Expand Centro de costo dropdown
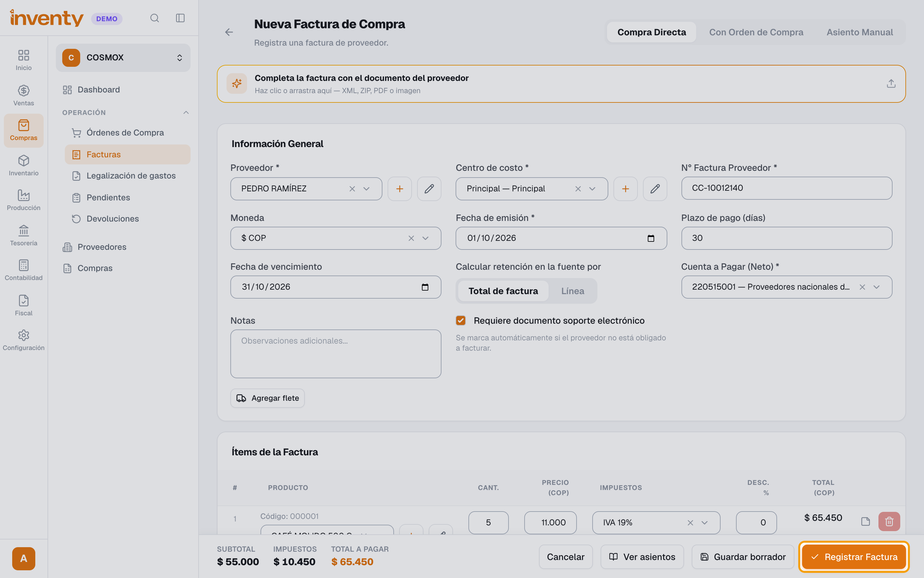The image size is (924, 578). point(592,189)
